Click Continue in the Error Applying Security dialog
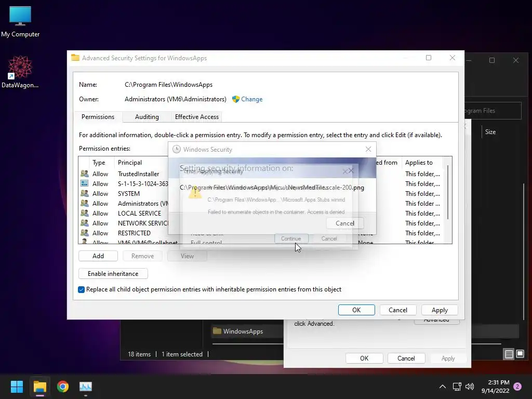 pos(291,238)
